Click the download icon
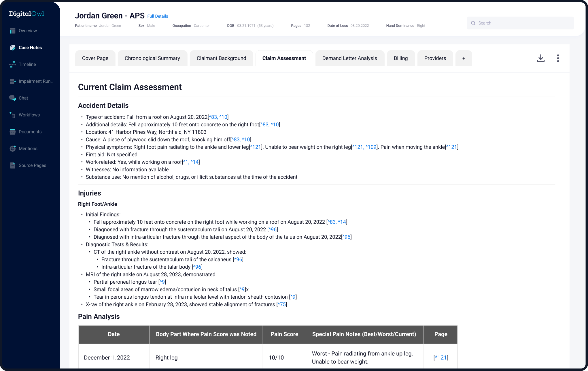Screen dimensions: 588x371 click(x=540, y=58)
